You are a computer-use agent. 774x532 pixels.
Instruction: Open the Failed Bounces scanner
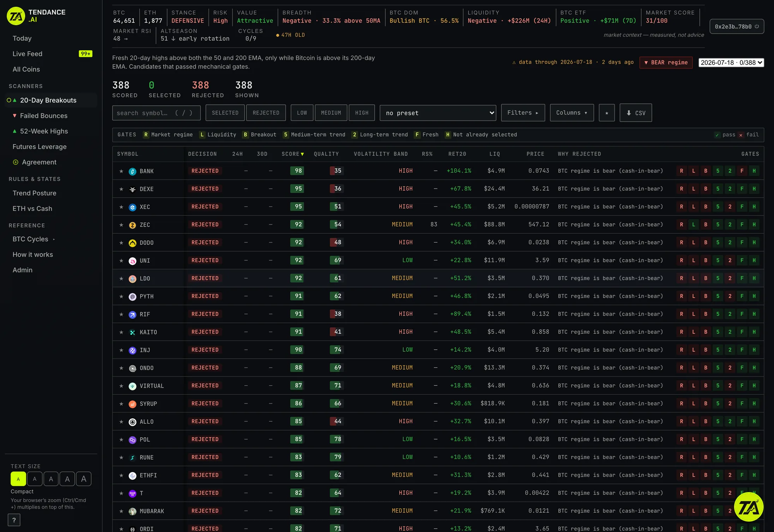pos(44,116)
